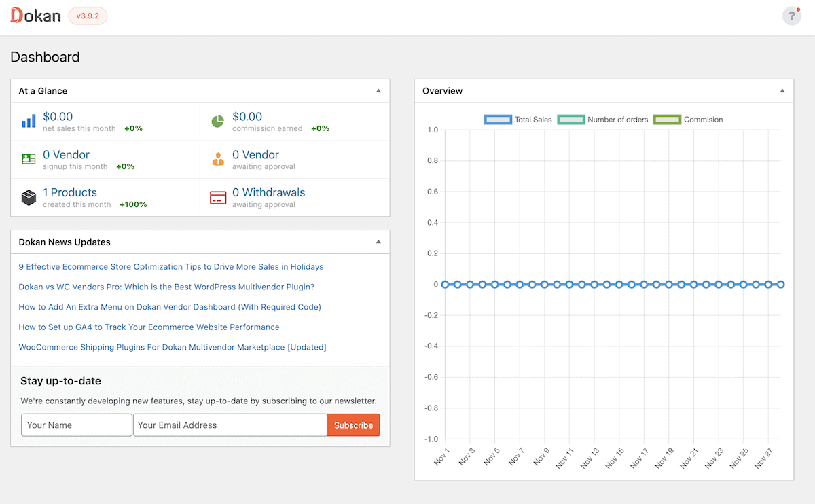
Task: Toggle Total Sales legend in chart
Action: point(518,120)
